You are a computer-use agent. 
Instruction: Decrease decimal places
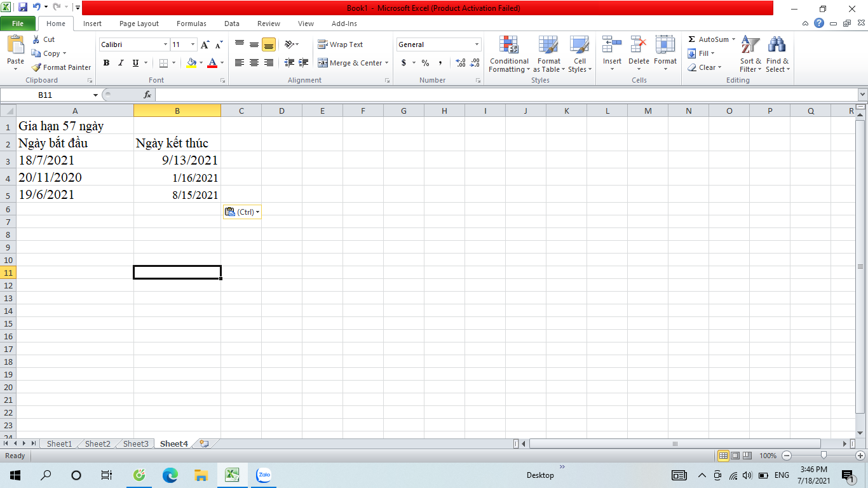(475, 63)
